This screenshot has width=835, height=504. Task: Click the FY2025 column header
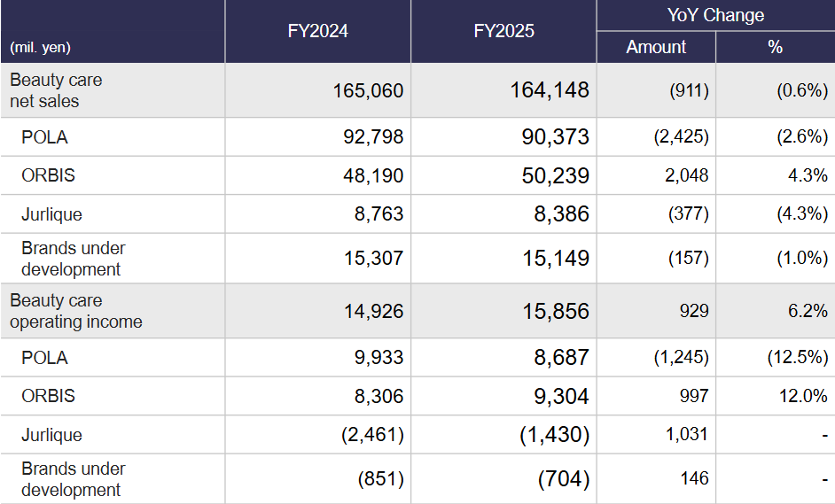503,31
